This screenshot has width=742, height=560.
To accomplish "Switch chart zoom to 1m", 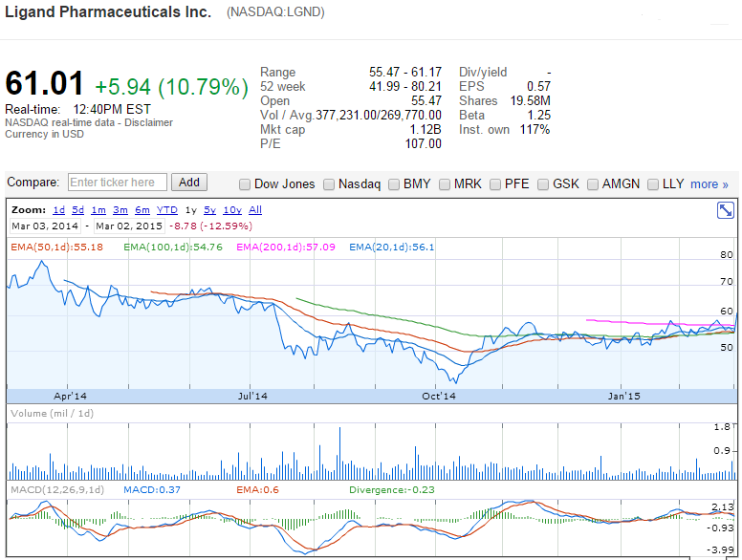I will point(98,210).
